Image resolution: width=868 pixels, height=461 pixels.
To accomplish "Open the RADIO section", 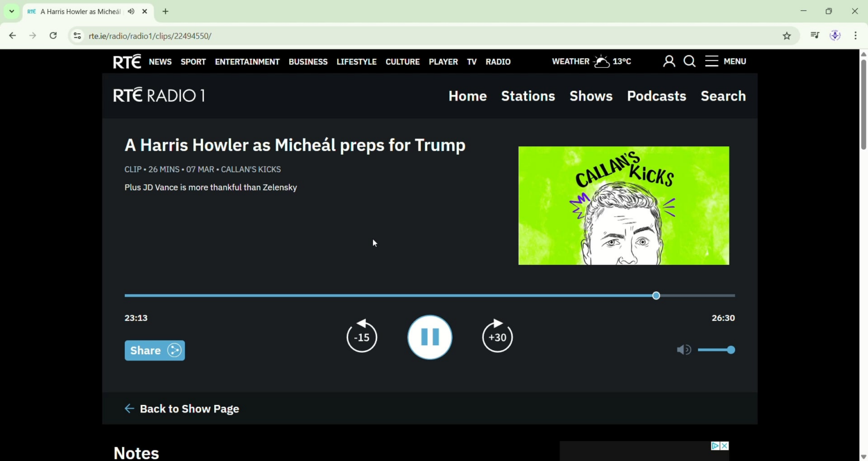I will point(498,62).
